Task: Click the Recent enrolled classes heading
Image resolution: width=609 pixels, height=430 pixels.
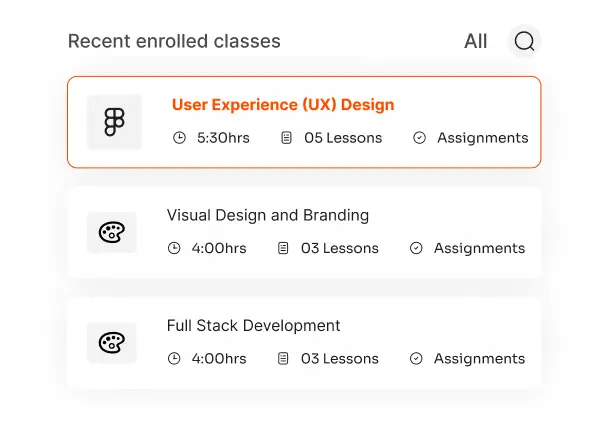Action: (x=174, y=41)
